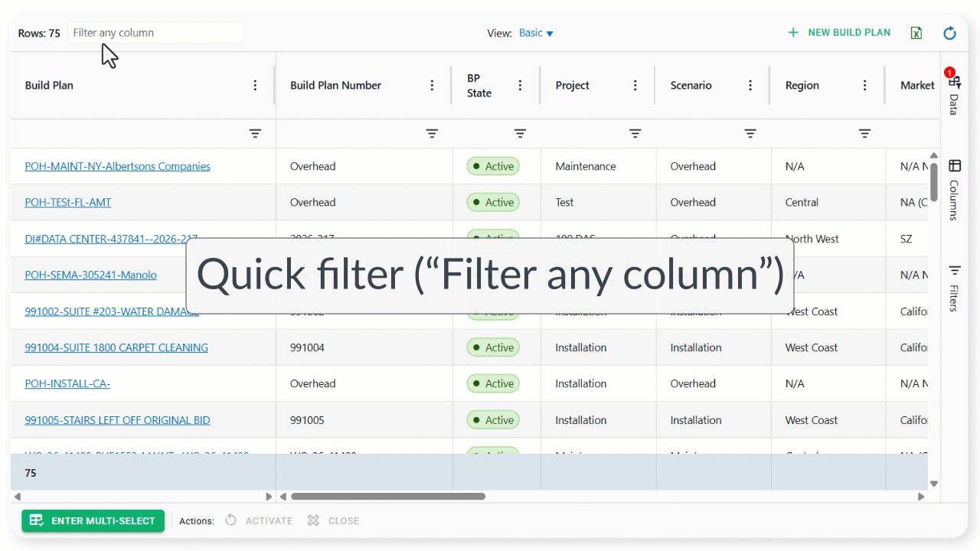The image size is (980, 551).
Task: Click the Excel export icon
Action: click(x=916, y=33)
